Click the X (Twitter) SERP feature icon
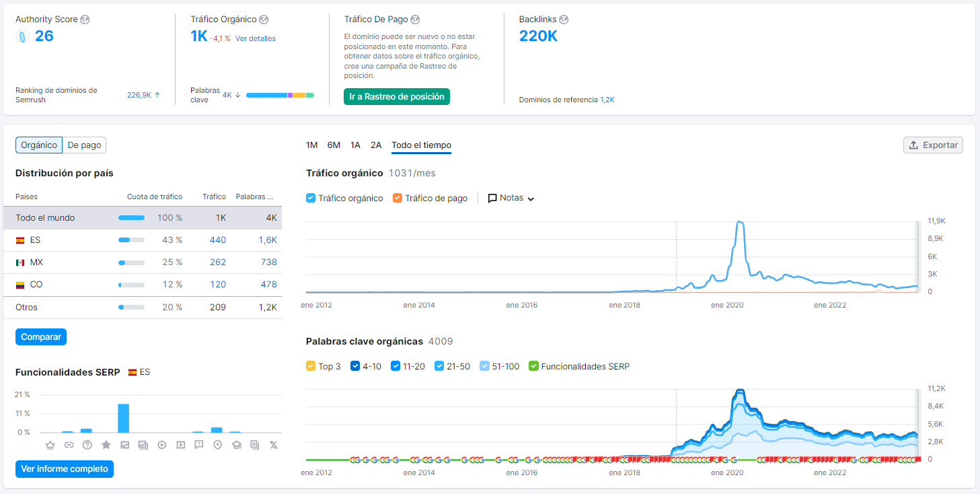This screenshot has width=980, height=494. (273, 445)
